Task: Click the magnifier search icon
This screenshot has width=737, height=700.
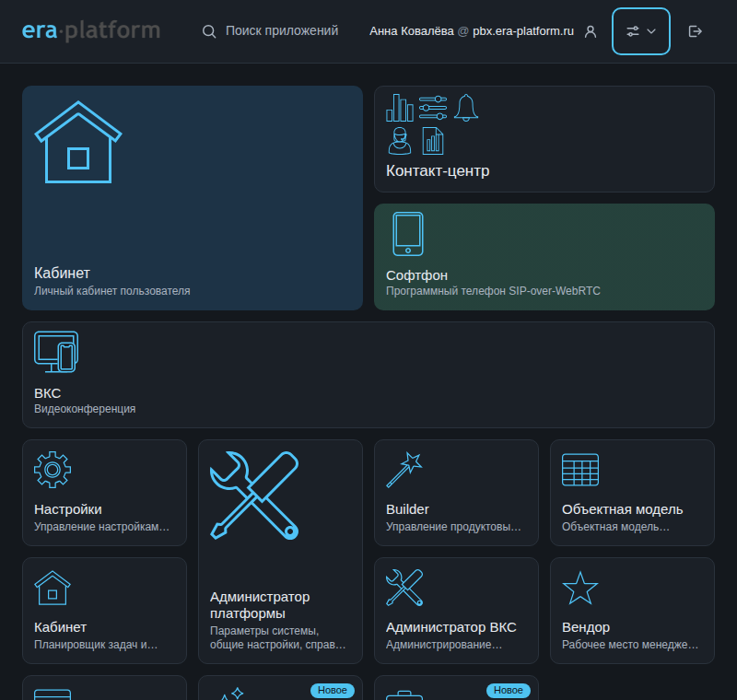Action: coord(209,31)
